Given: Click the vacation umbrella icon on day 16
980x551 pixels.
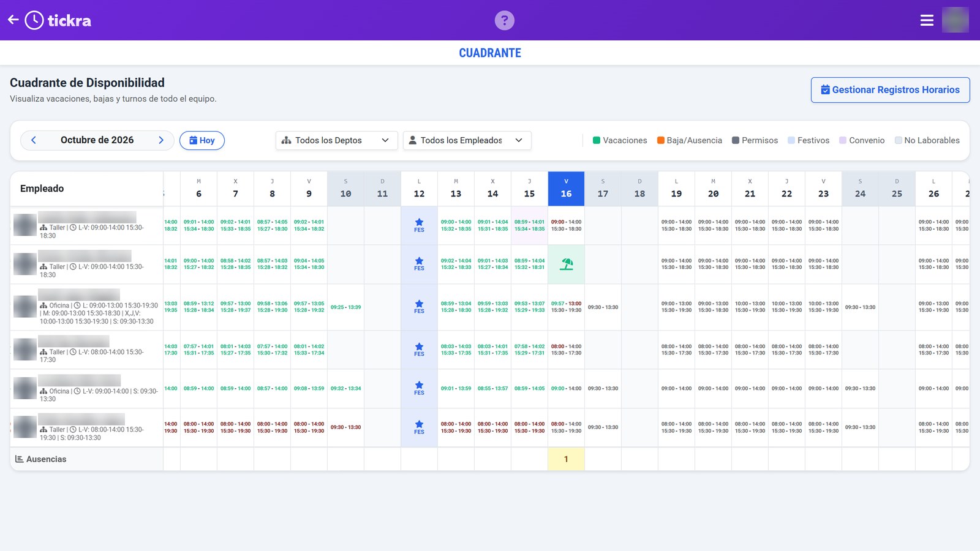Looking at the screenshot, I should pos(567,264).
